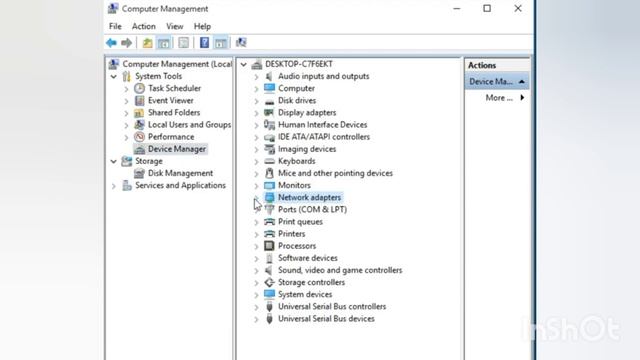
Task: Click the Up one level folder icon
Action: pos(147,42)
